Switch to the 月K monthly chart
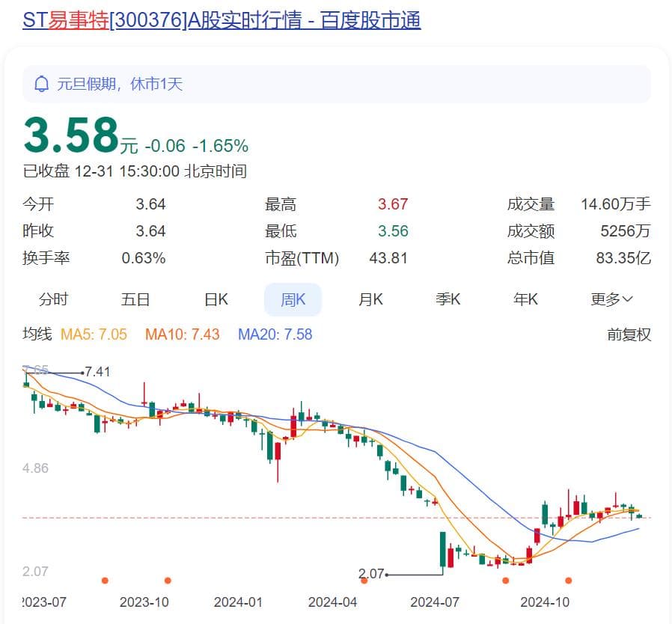This screenshot has width=672, height=624. point(370,300)
